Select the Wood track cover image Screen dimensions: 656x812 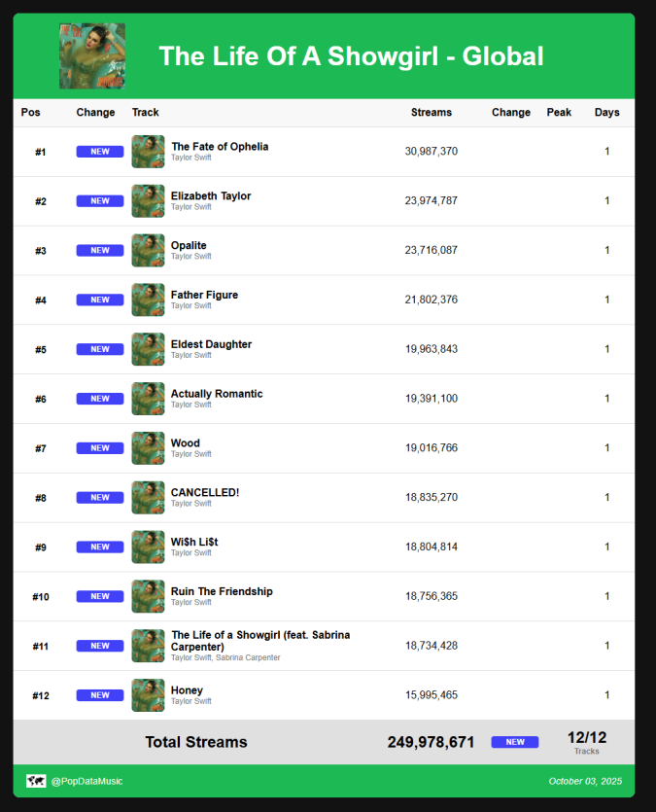tap(148, 448)
